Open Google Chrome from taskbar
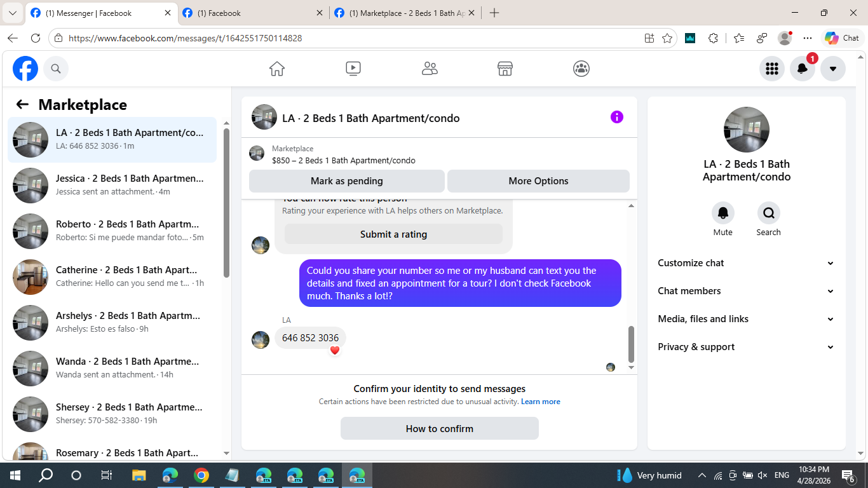The image size is (868, 488). click(201, 475)
